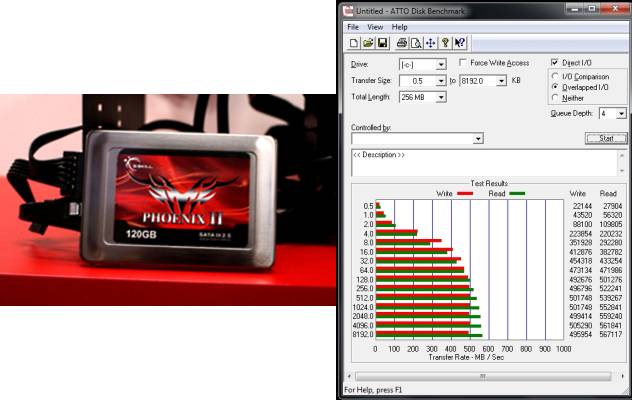The image size is (632, 400).
Task: Click the Start button
Action: [x=606, y=138]
